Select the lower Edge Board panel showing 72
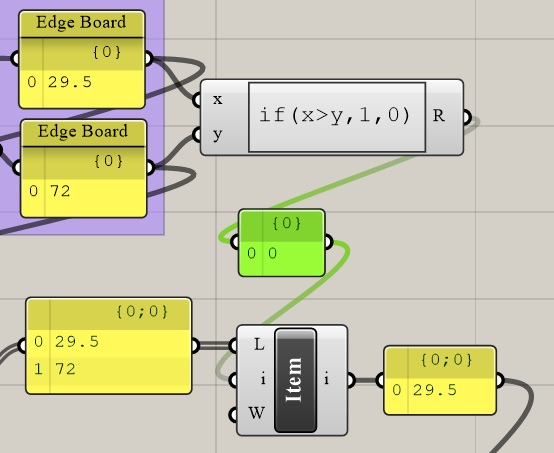Screen dimensions: 554x453 point(84,169)
